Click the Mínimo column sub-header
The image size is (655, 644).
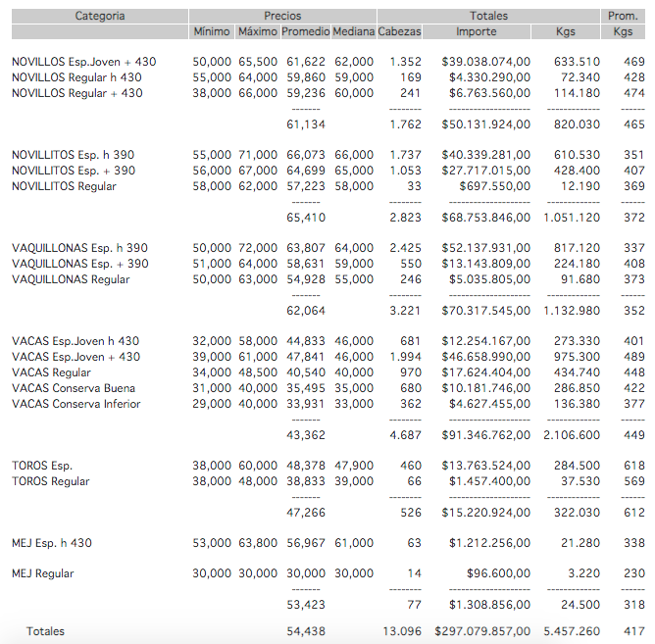click(212, 32)
